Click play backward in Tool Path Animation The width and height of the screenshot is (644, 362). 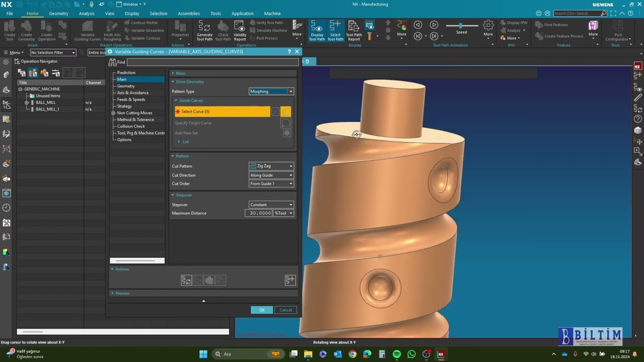point(418,25)
